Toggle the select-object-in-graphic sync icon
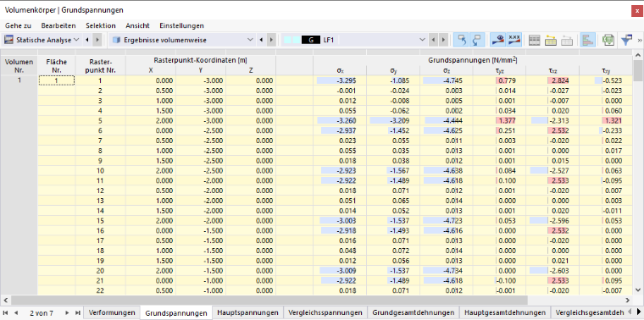644x320 pixels. pos(461,40)
